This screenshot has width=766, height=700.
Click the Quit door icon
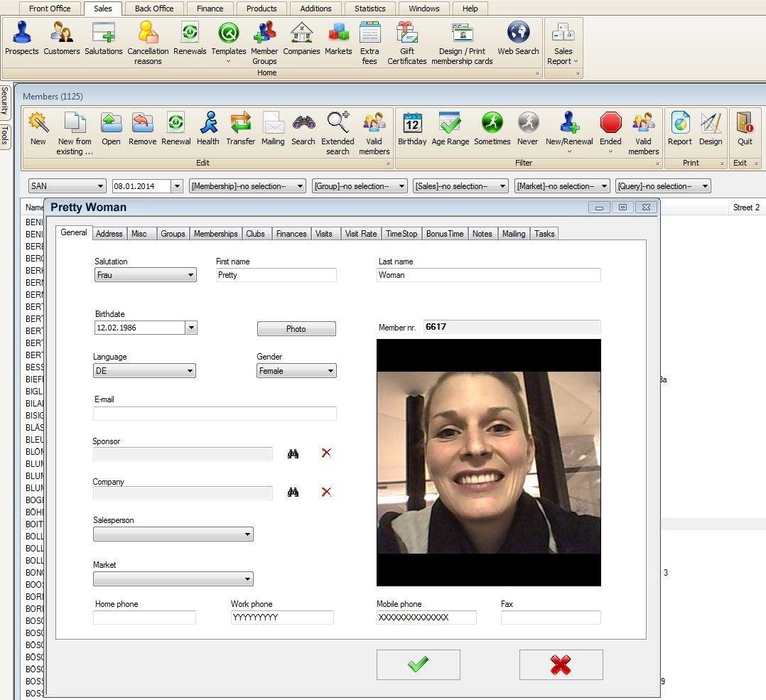(x=745, y=129)
